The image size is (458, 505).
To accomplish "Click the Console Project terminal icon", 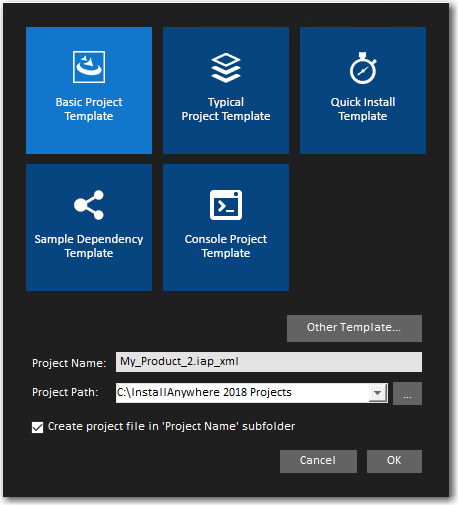I will 226,205.
